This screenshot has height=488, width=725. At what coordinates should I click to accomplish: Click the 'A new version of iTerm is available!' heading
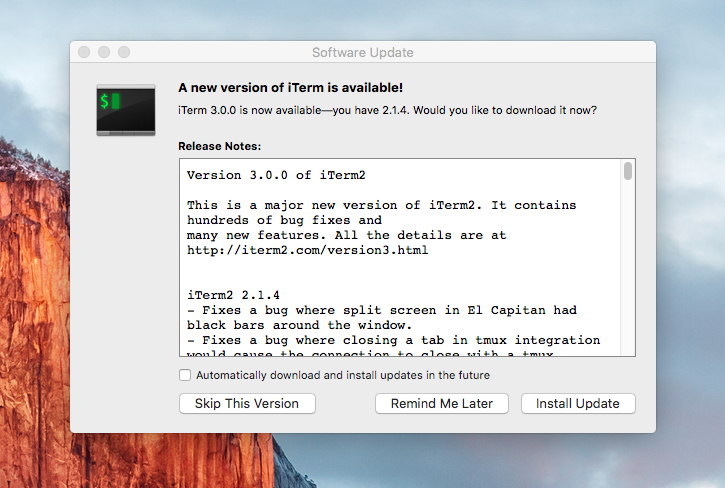pyautogui.click(x=290, y=88)
